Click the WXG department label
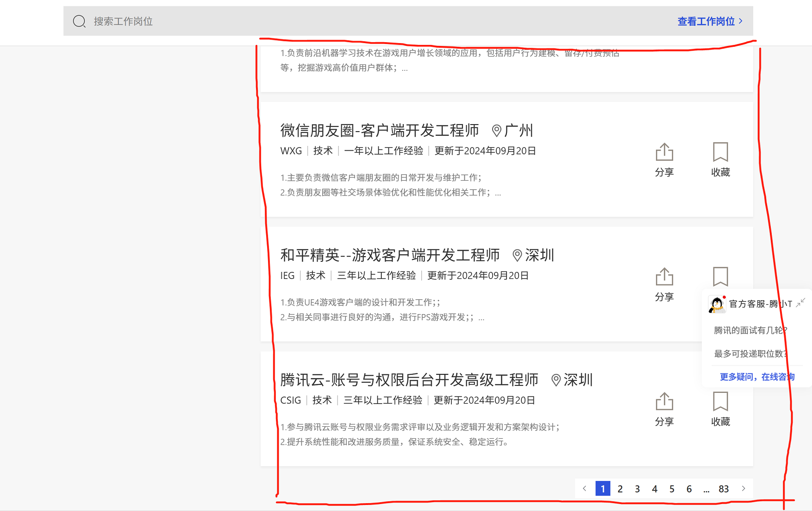This screenshot has height=511, width=812. (291, 151)
